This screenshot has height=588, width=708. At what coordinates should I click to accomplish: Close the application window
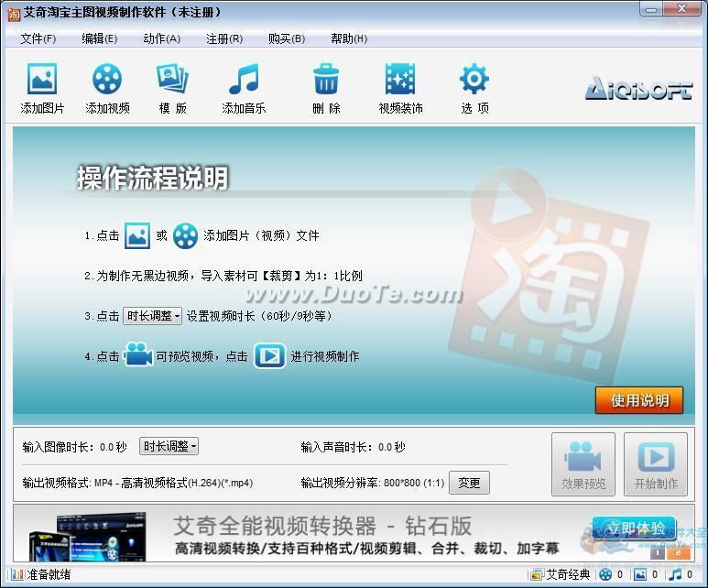pos(681,9)
